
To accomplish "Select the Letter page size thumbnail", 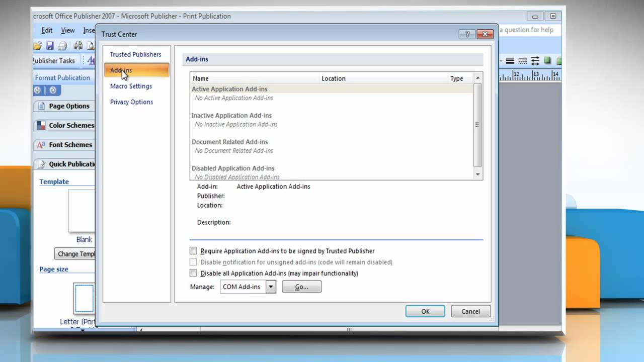I will pos(84,298).
